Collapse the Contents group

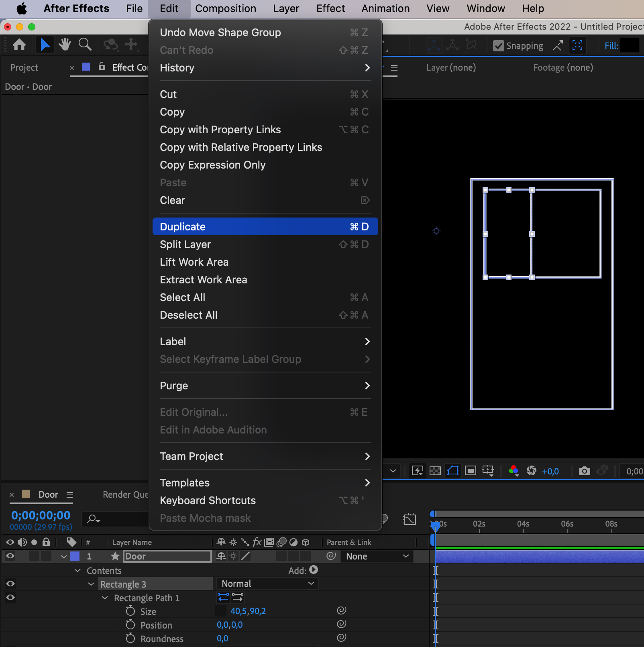(77, 571)
